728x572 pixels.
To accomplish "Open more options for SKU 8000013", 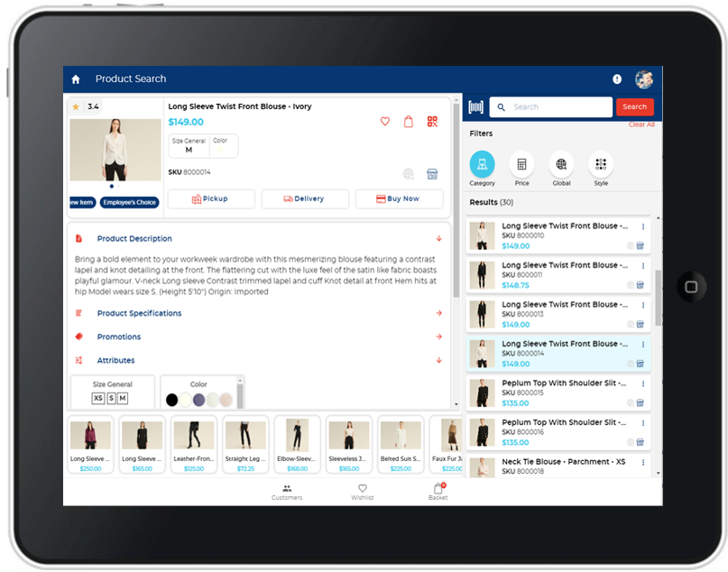I will click(643, 305).
